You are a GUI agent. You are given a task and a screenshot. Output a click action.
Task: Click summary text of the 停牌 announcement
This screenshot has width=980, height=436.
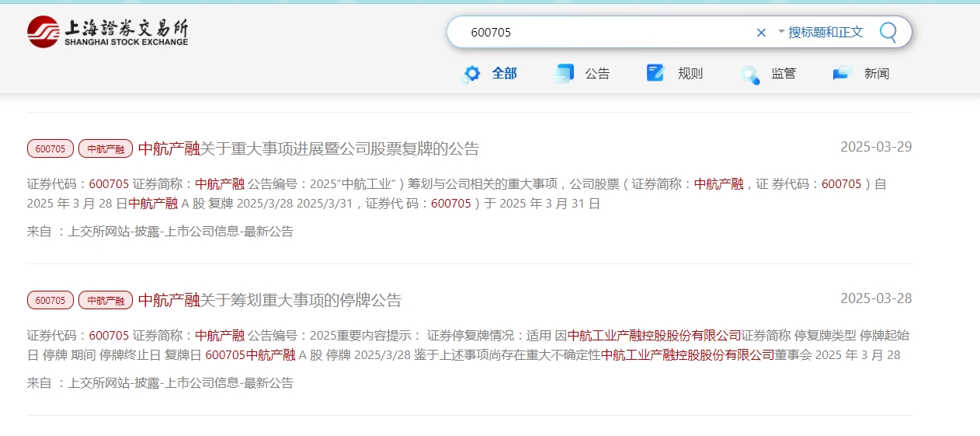(468, 345)
